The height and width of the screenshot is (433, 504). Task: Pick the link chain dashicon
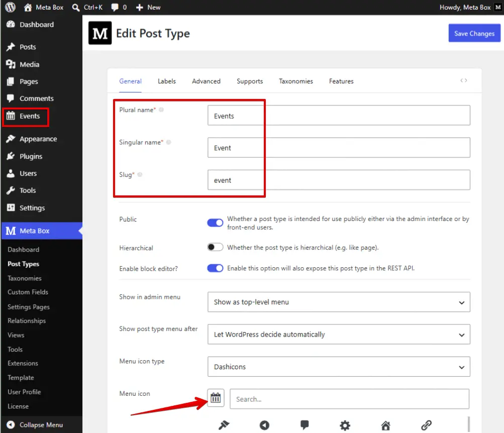pyautogui.click(x=426, y=425)
